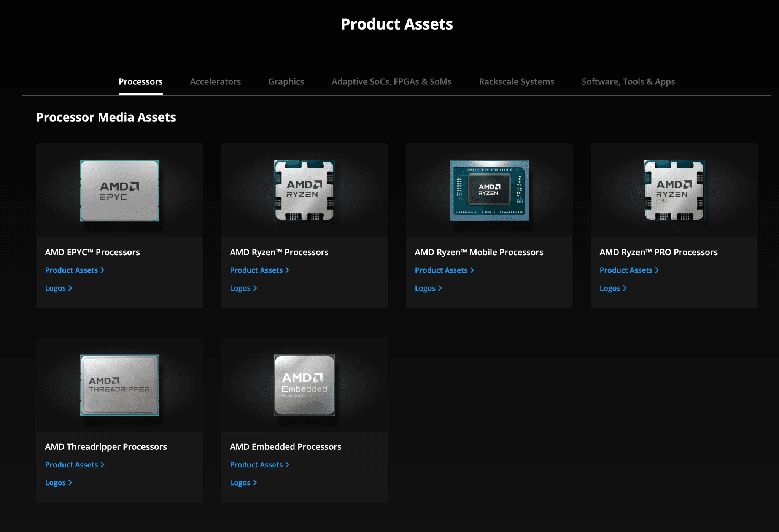Click the AMD Embedded Processors title
Screen dimensions: 779x532
(286, 447)
